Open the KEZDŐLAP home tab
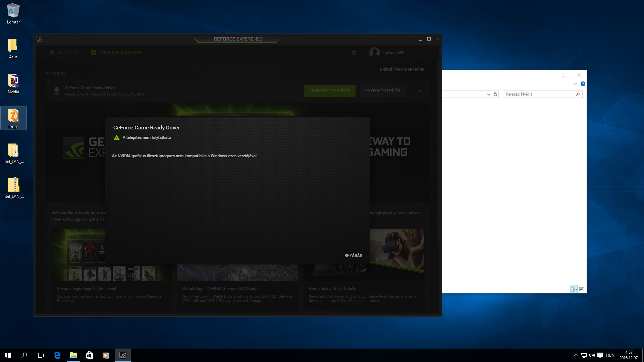This screenshot has width=644, height=362. click(64, 53)
